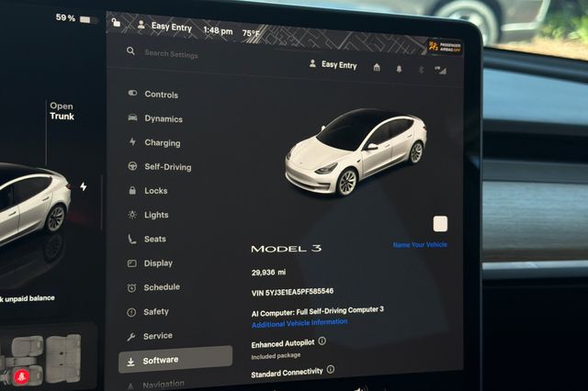588x391 pixels.
Task: Select the Dynamics car icon
Action: (132, 118)
